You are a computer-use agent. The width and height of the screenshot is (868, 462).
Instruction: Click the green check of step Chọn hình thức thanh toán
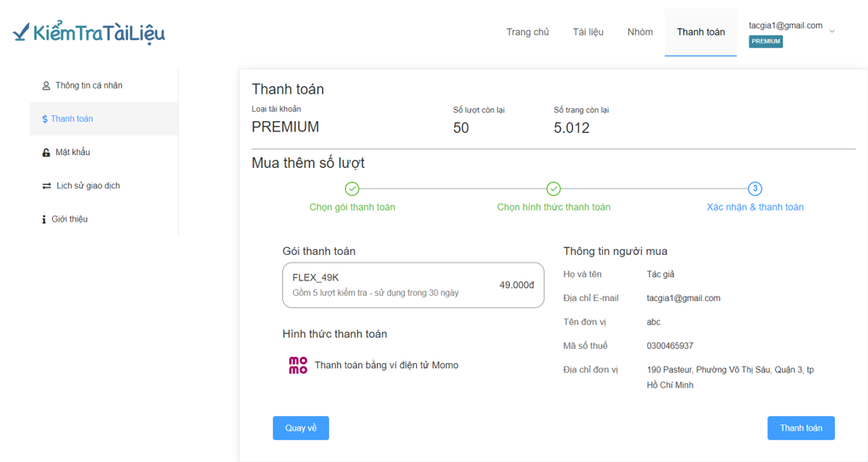(x=553, y=188)
